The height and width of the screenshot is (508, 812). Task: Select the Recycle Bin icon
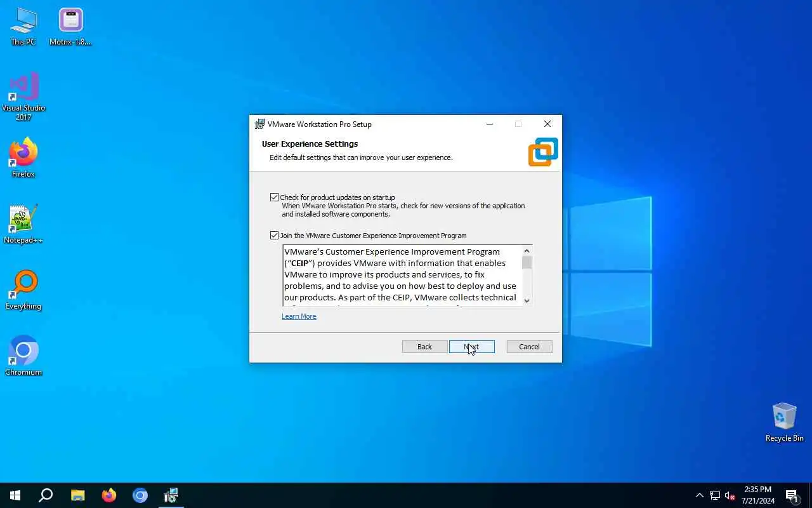pyautogui.click(x=784, y=422)
